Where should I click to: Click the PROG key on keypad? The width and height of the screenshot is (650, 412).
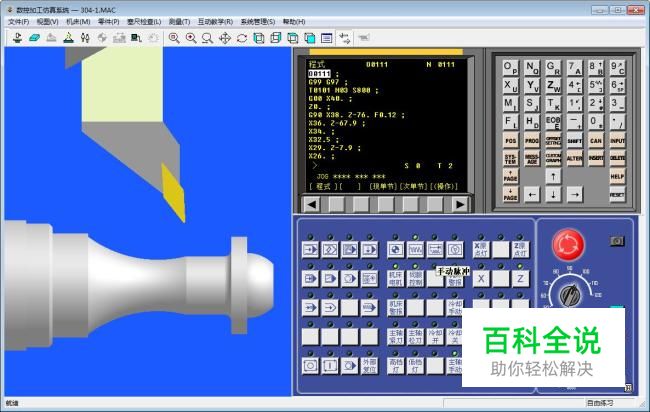[x=532, y=141]
